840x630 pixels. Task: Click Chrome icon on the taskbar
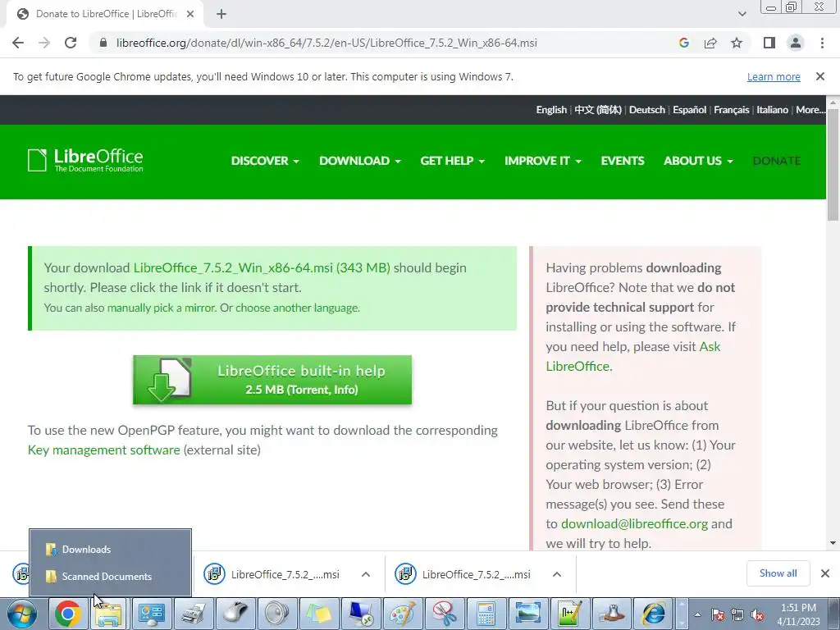67,614
